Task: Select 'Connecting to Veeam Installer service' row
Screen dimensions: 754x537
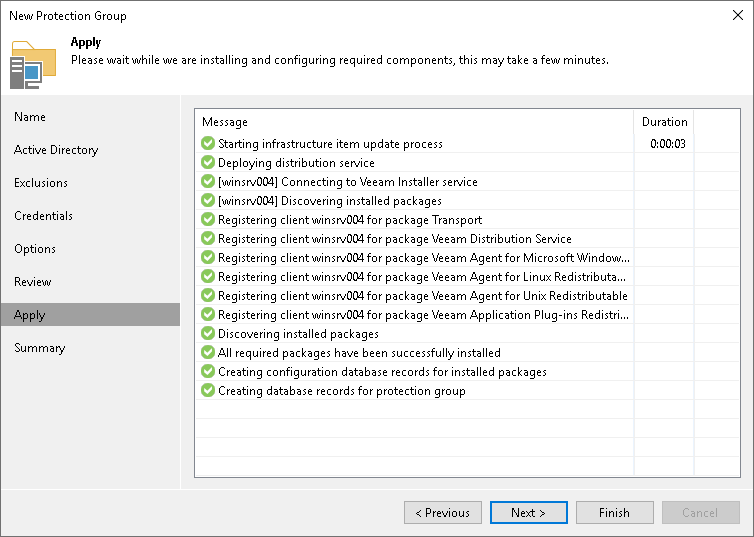Action: 348,182
